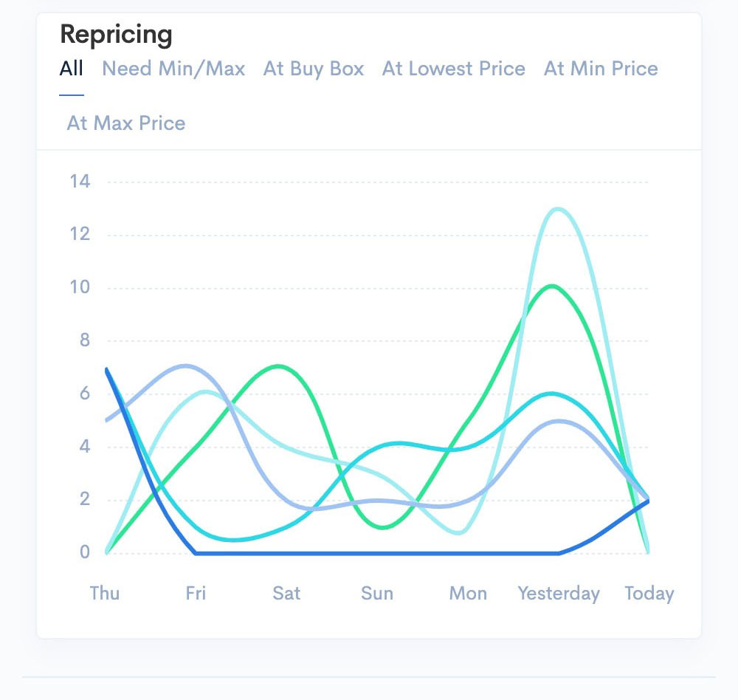Click the periwinkle line's peak above Fri
This screenshot has height=700, width=738.
(186, 366)
